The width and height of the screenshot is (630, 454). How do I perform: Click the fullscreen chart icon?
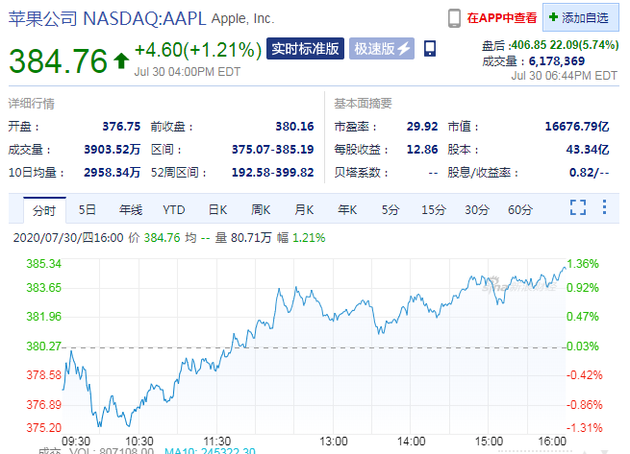[x=578, y=207]
